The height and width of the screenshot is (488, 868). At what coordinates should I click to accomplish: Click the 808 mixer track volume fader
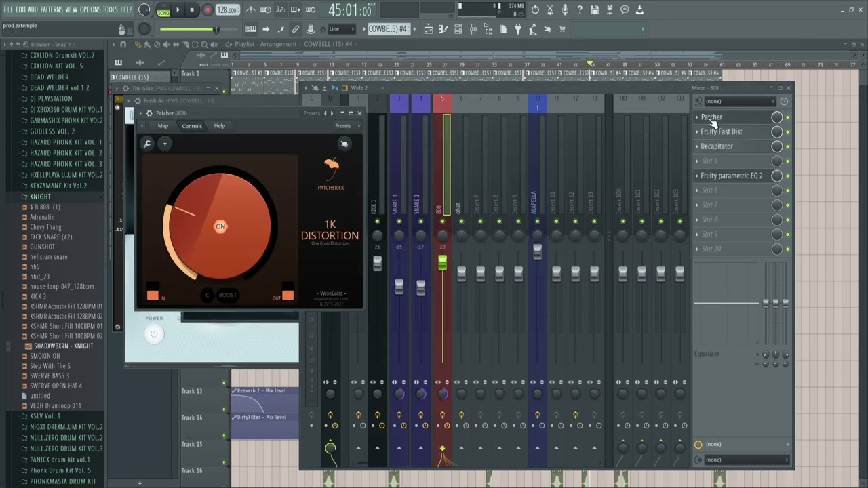442,262
